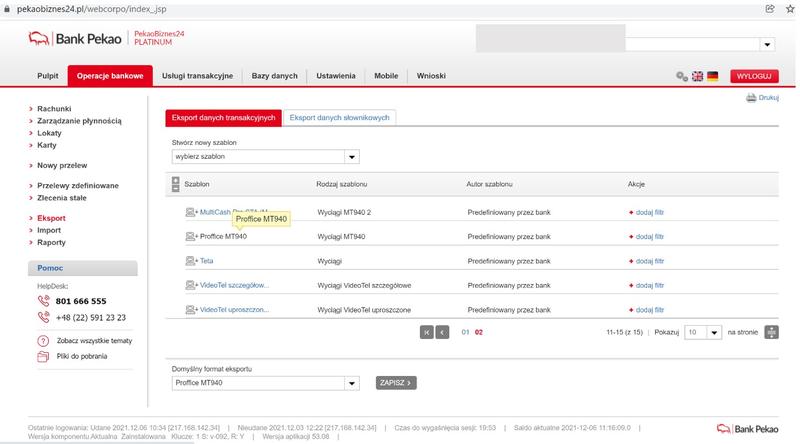Switch language to German via flag icon

click(x=712, y=76)
